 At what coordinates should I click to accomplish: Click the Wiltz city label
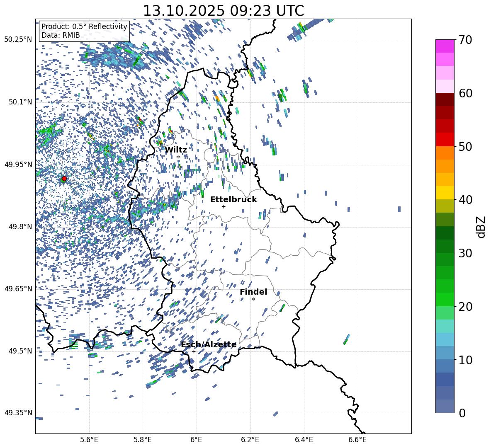coord(176,150)
